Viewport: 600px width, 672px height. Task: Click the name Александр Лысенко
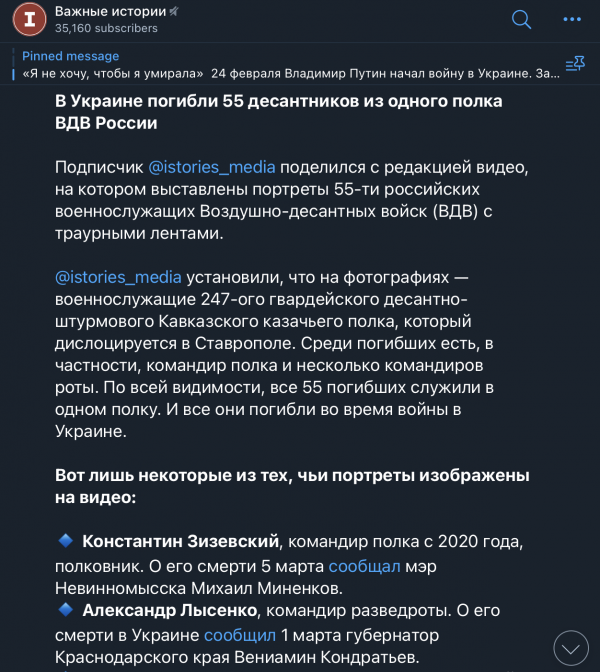coord(170,610)
